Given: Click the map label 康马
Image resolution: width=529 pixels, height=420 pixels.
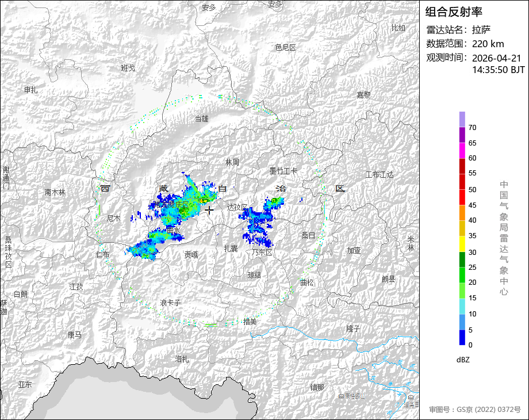Looking at the screenshot, I should coord(75,335).
